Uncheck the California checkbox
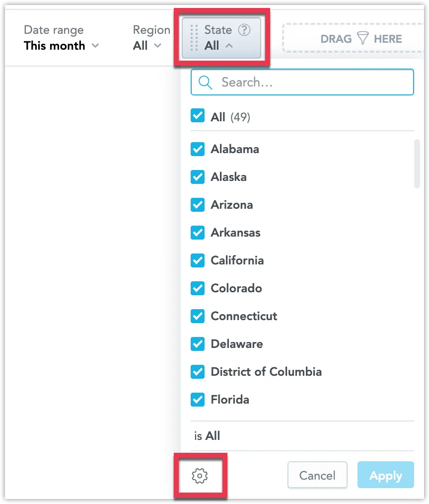Viewport: 429px width, 504px height. click(x=198, y=260)
